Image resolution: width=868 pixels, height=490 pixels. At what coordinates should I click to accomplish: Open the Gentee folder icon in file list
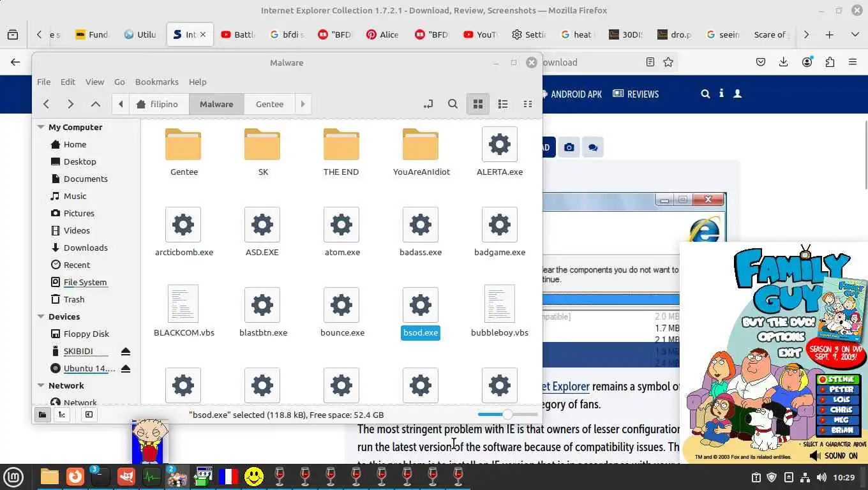[183, 145]
